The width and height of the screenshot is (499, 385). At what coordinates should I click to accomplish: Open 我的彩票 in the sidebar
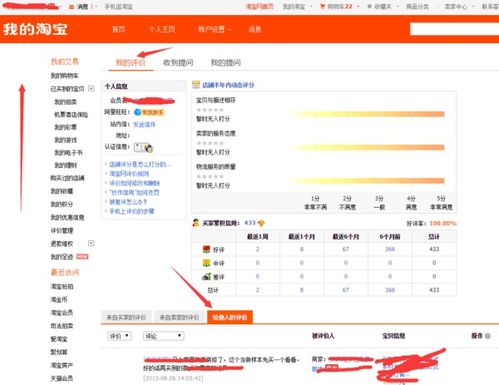click(x=66, y=127)
